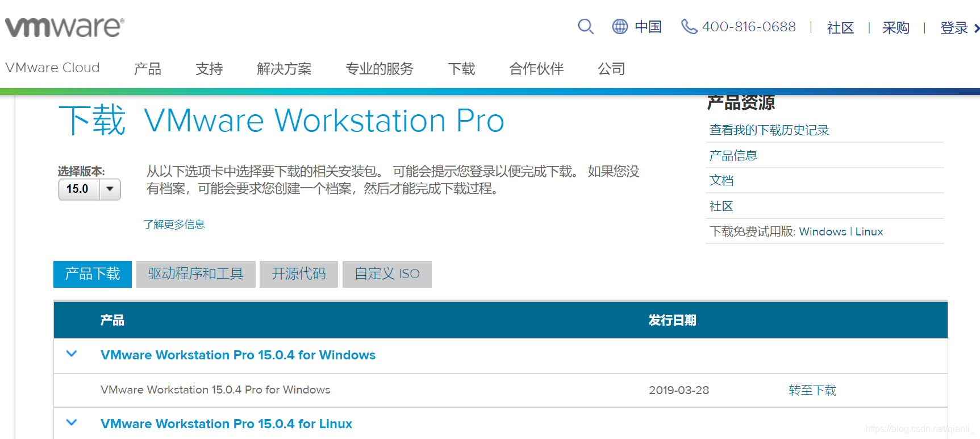The height and width of the screenshot is (439, 980).
Task: Switch to 驱动程序和工具 tab
Action: pyautogui.click(x=196, y=274)
